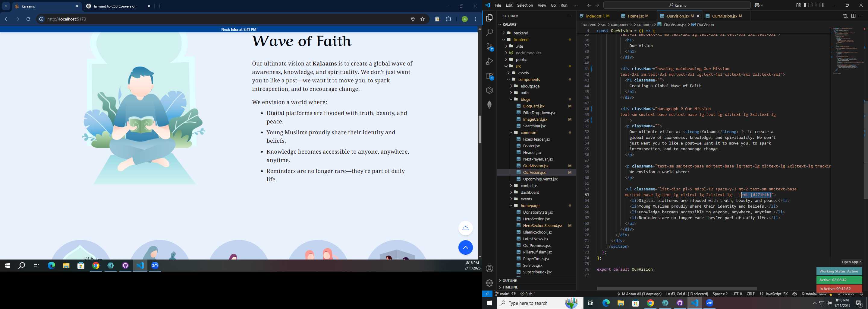
Task: Open the MongoDB leaf icon view
Action: click(x=489, y=105)
